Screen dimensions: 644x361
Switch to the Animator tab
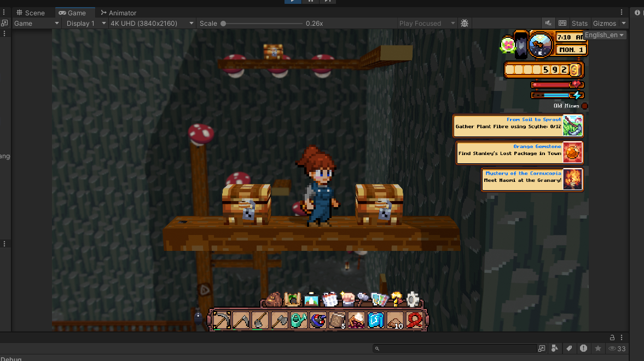118,13
